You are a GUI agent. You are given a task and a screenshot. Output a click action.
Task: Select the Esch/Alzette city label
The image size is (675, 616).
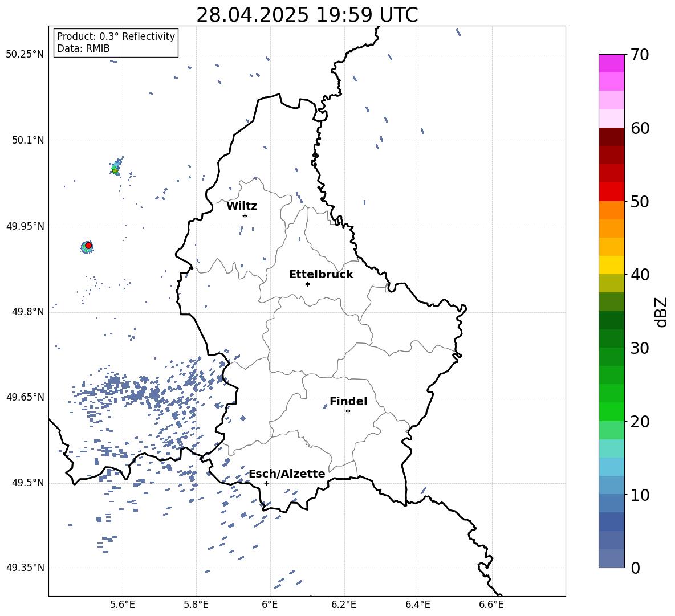pos(287,474)
